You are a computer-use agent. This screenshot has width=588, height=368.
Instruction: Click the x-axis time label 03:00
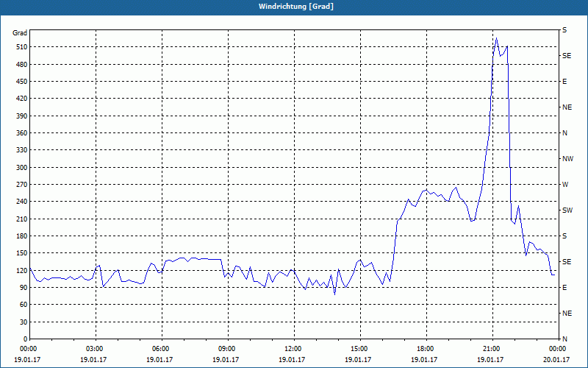(x=95, y=349)
